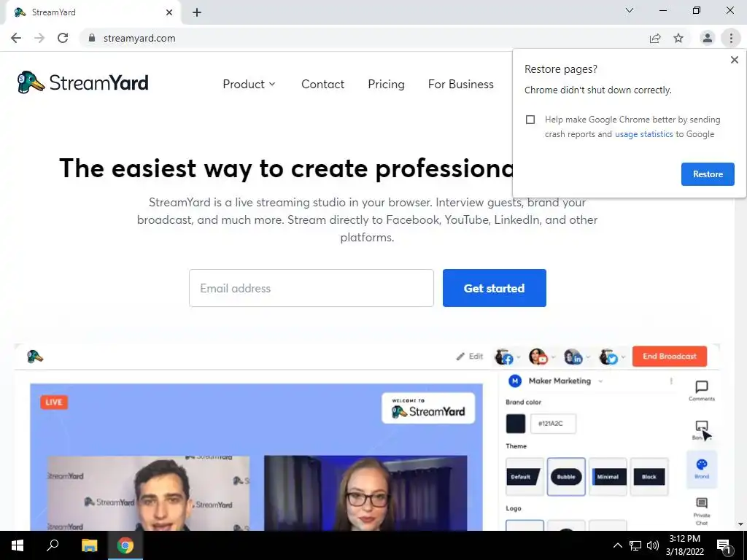747x560 pixels.
Task: Reload the StreamYard page
Action: (63, 38)
